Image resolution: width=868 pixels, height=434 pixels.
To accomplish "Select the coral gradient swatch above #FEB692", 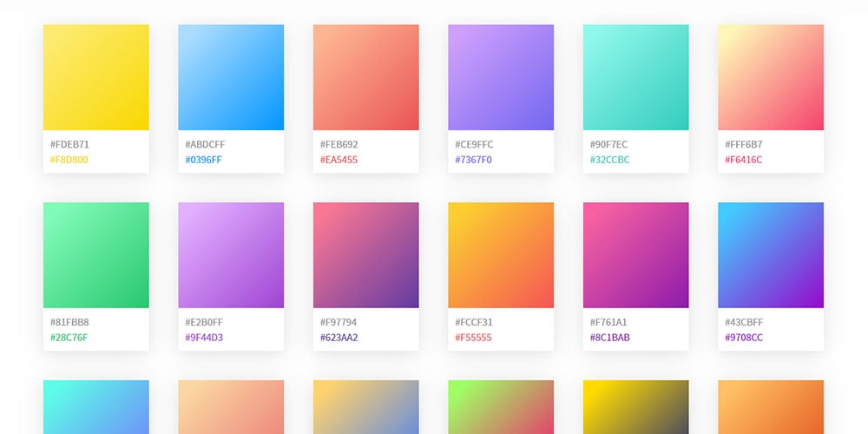I will (x=366, y=77).
